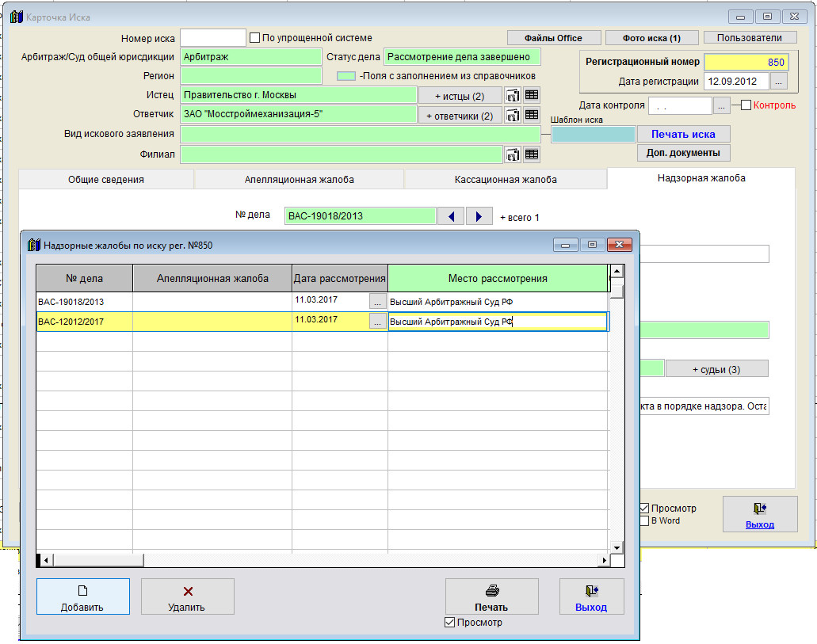The height and width of the screenshot is (644, 817).
Task: Click table icon beside the Филиал field
Action: (x=531, y=154)
